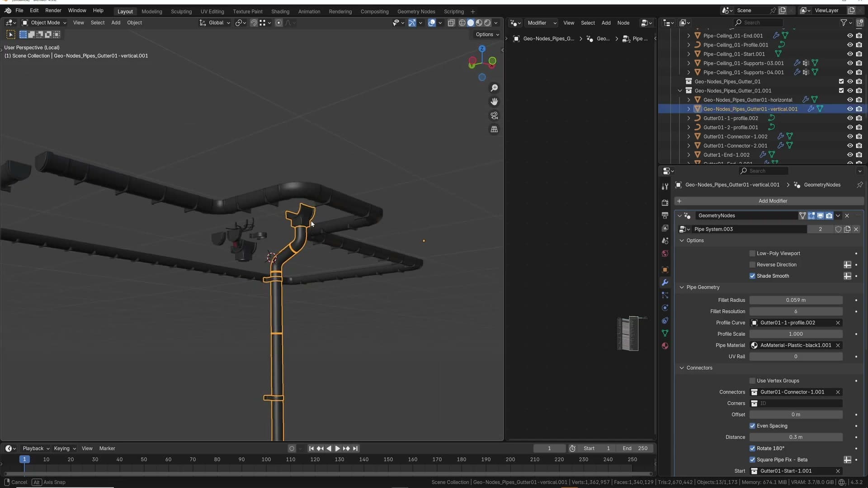Open the node editor Add menu
The height and width of the screenshot is (488, 868).
pos(606,23)
